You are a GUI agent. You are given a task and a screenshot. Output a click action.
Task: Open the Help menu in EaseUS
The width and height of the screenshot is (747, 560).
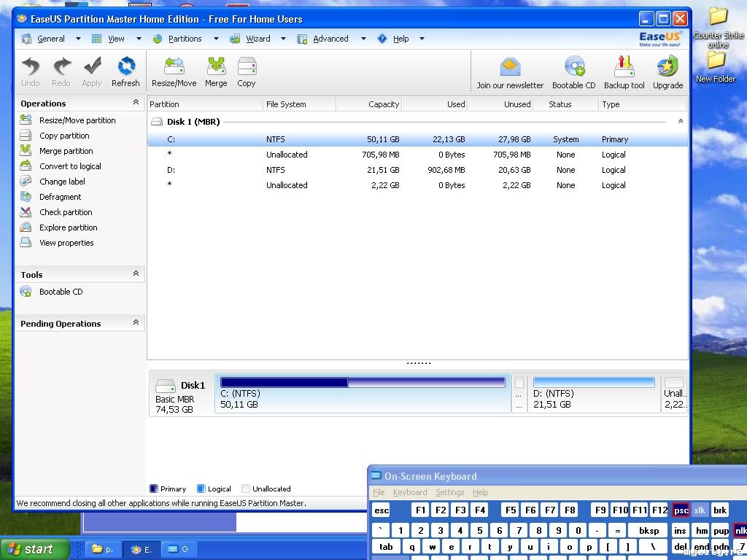[x=401, y=39]
